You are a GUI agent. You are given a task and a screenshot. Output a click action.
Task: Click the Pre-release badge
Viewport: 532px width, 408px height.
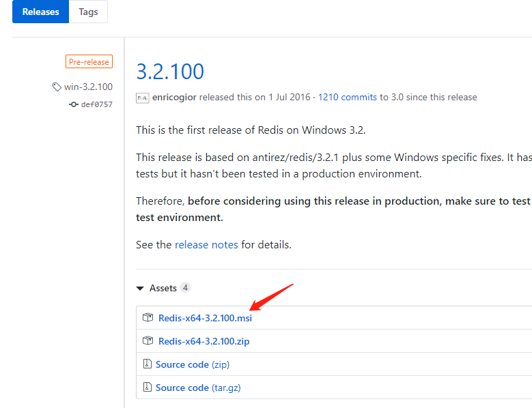[x=89, y=61]
